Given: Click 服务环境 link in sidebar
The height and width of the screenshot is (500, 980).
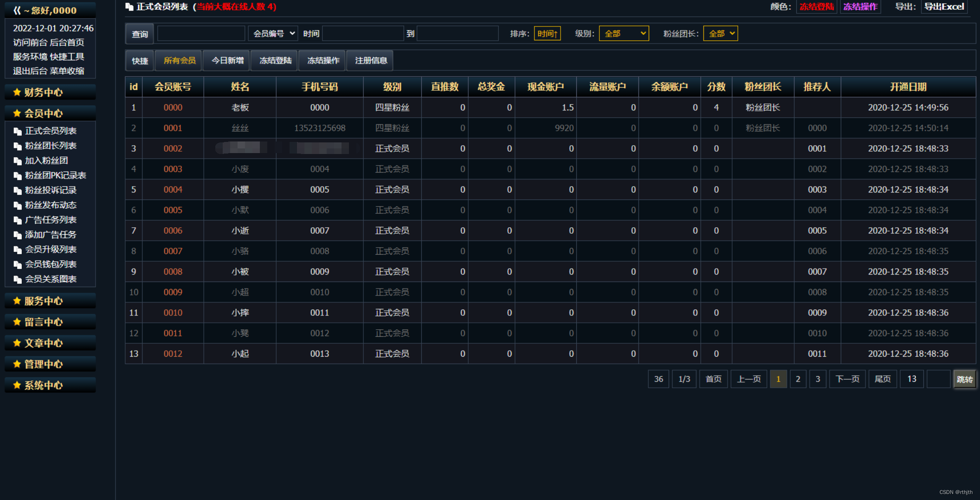Looking at the screenshot, I should (x=30, y=57).
